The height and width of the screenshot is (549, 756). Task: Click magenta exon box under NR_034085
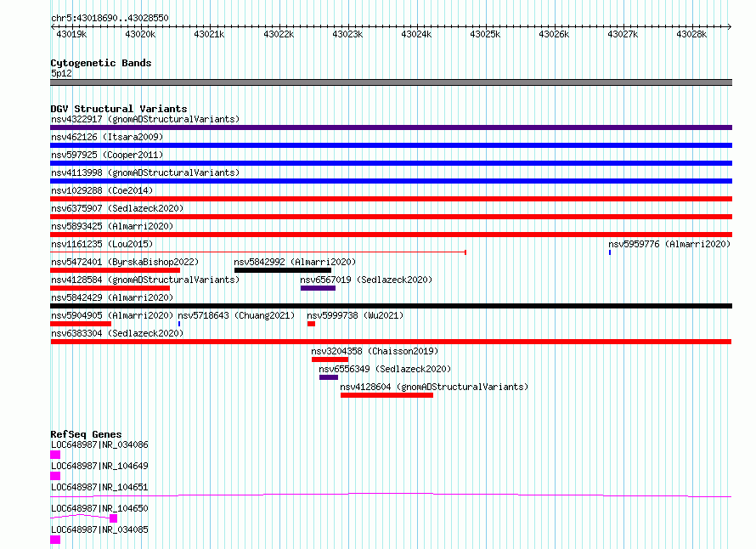[55, 540]
